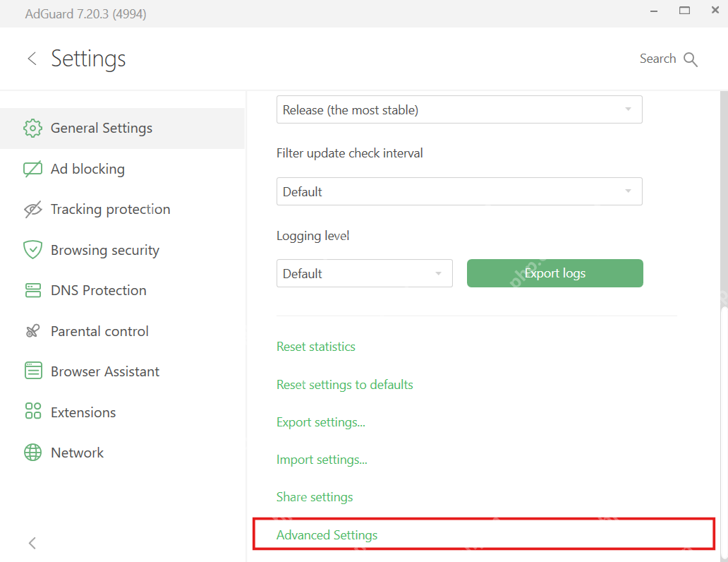This screenshot has height=562, width=728.
Task: Click the Network globe icon
Action: tap(32, 453)
